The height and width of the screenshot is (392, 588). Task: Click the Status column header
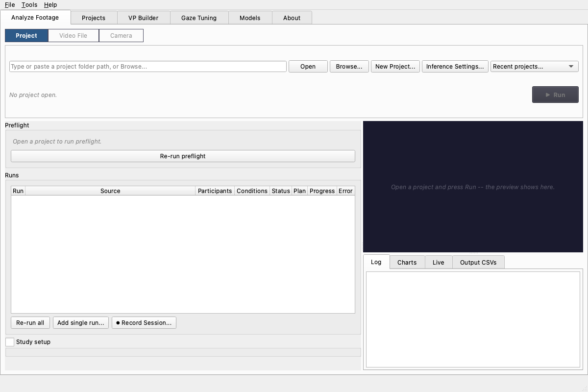click(x=281, y=191)
